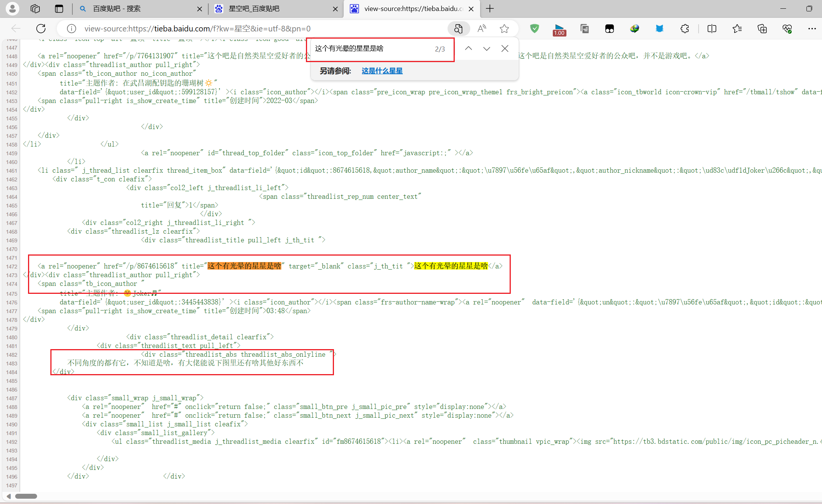This screenshot has height=504, width=822.
Task: Open the /p/8674615618 href link
Action: point(150,266)
